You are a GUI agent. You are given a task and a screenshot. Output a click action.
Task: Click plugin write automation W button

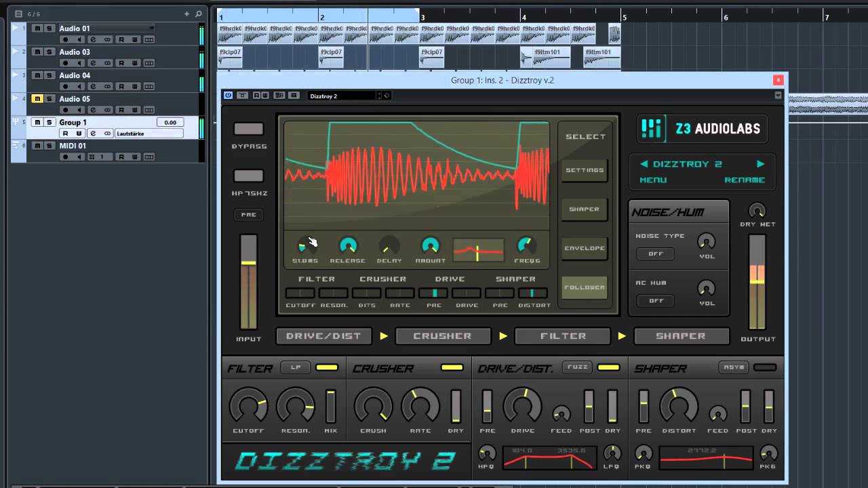[264, 96]
